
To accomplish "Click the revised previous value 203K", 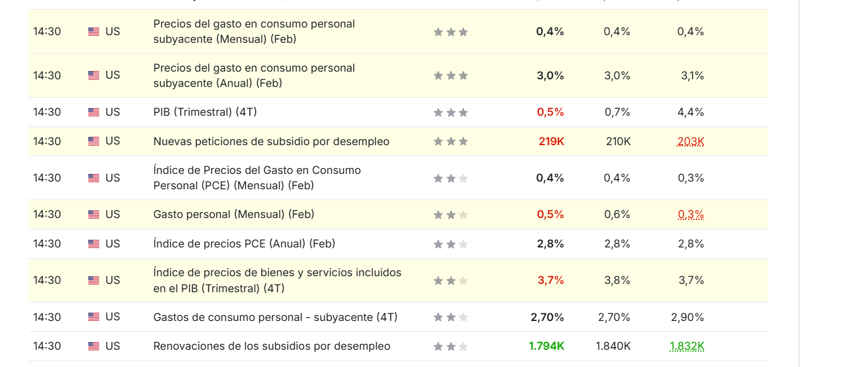I will [690, 141].
